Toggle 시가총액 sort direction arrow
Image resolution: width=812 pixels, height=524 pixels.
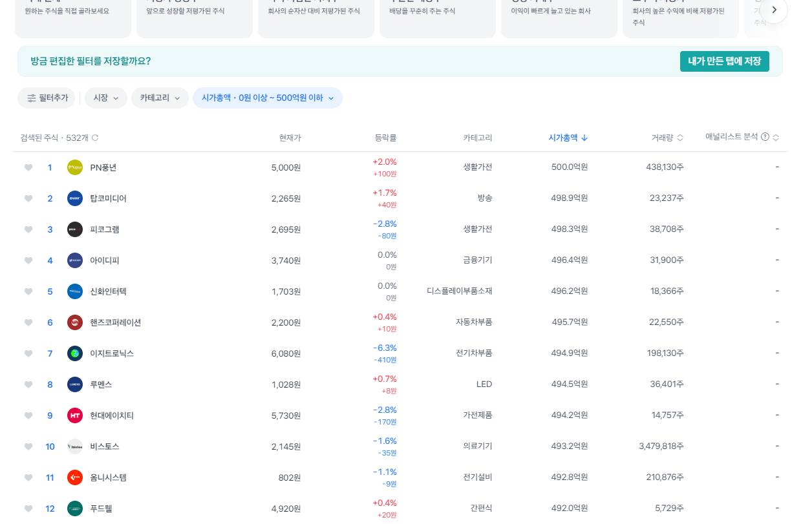[x=584, y=138]
